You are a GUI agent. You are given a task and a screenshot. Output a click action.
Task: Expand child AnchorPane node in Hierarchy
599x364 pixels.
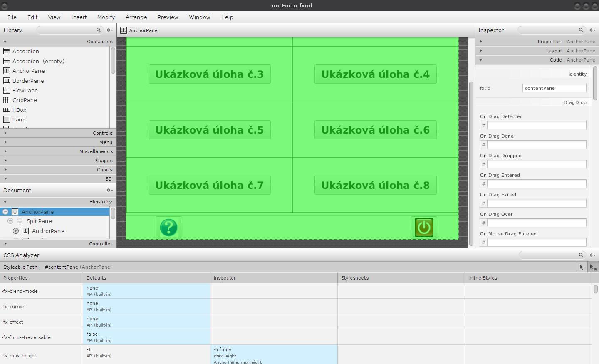(x=16, y=231)
